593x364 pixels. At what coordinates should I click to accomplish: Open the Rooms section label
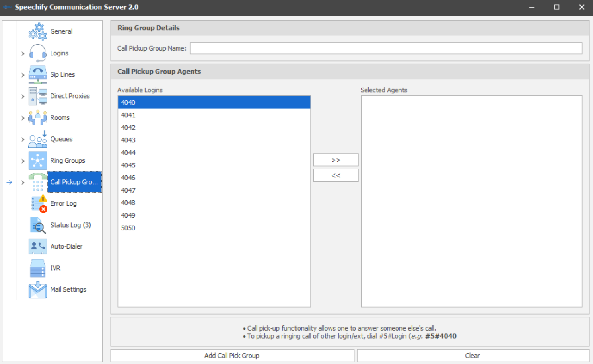(x=60, y=117)
